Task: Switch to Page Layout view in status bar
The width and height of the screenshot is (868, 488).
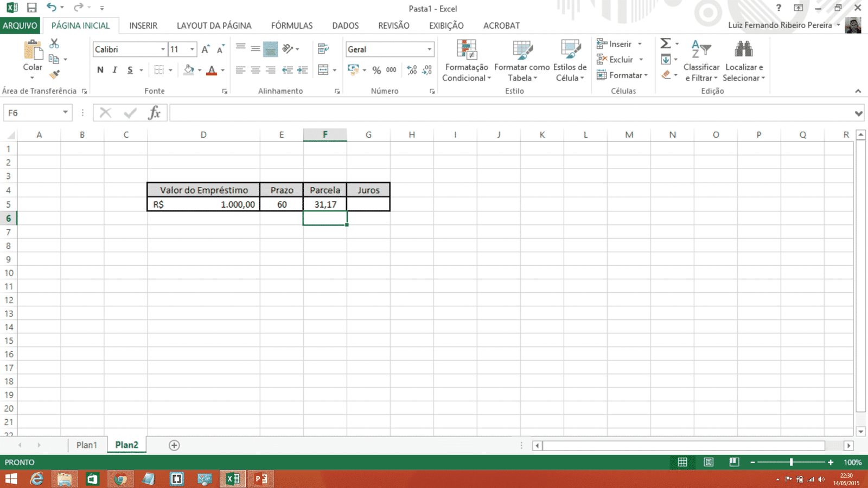Action: [x=709, y=462]
